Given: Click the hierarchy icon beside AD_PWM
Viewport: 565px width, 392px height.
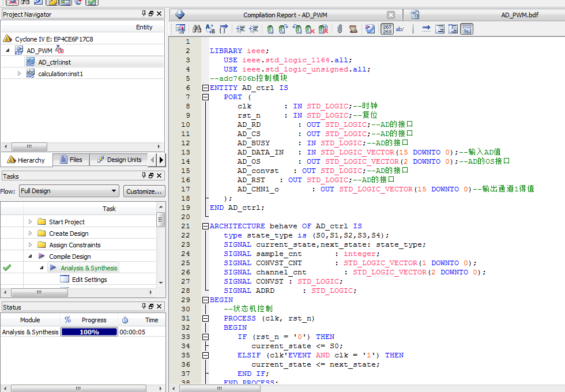Looking at the screenshot, I should point(59,50).
